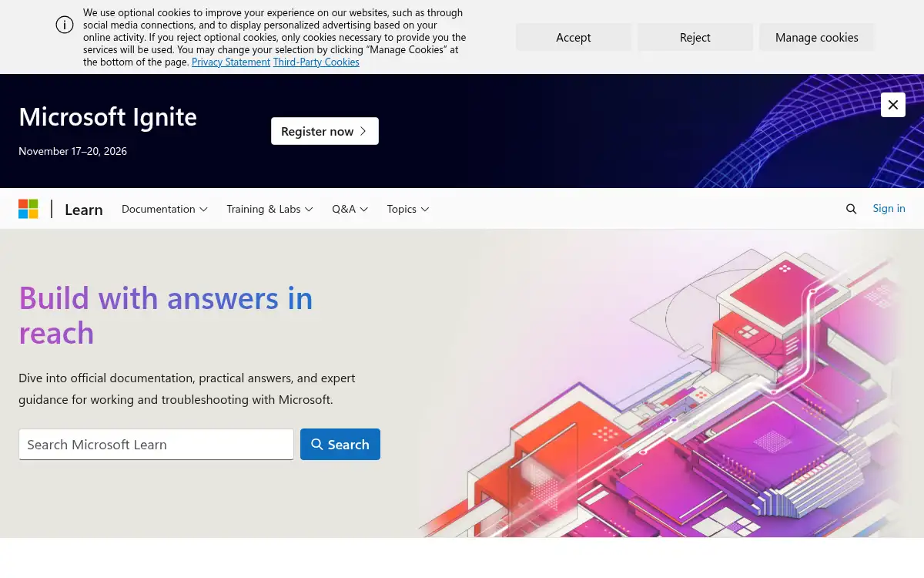Click the Build with answers in reach heading
Screen dimensions: 924x578
166,315
